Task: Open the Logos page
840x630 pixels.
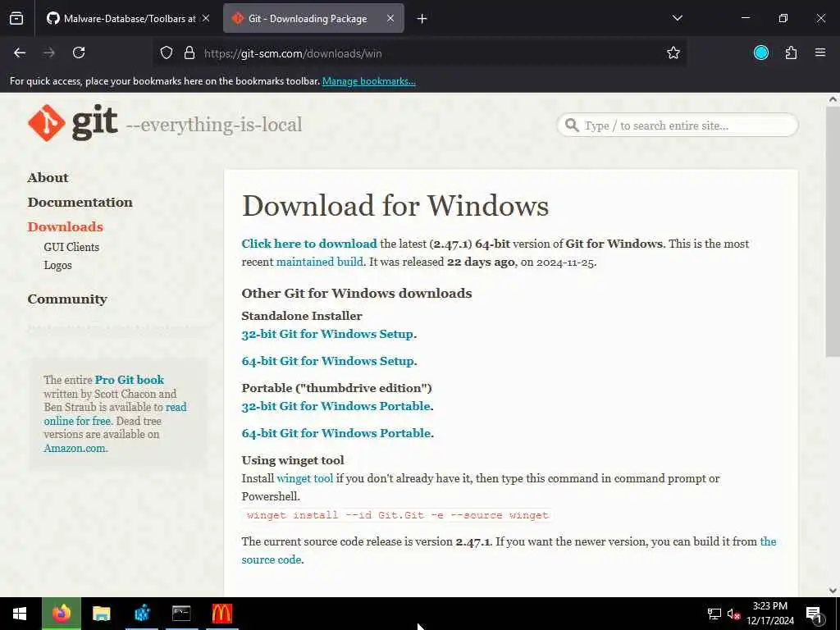Action: click(x=58, y=266)
